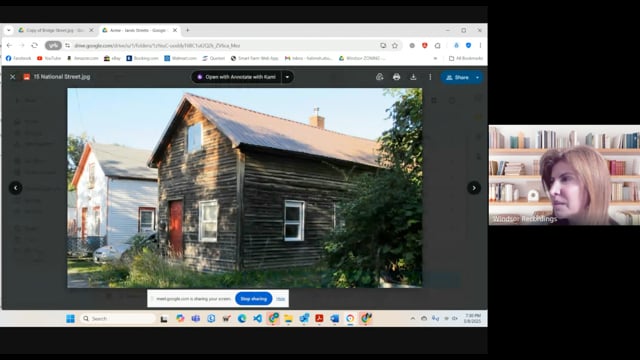Download the 15 National Street.jpg file

coord(413,77)
